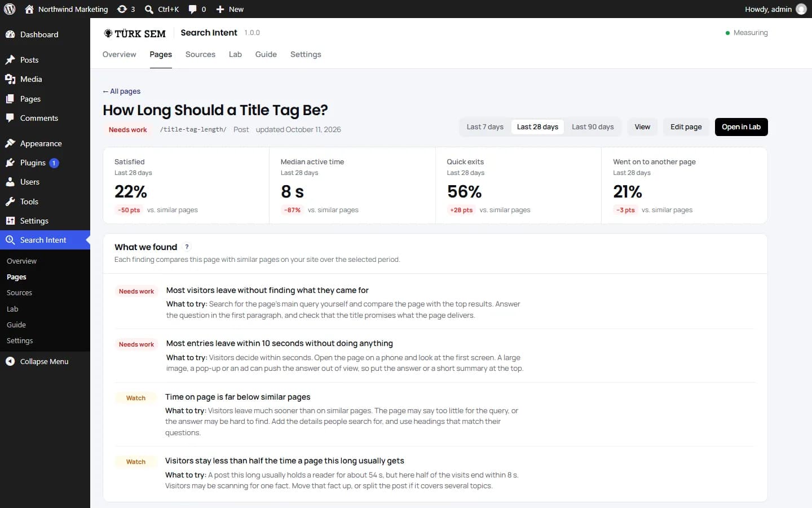Click 'updated October 11, 2026' text
Screen dimensions: 812x508
298,129
